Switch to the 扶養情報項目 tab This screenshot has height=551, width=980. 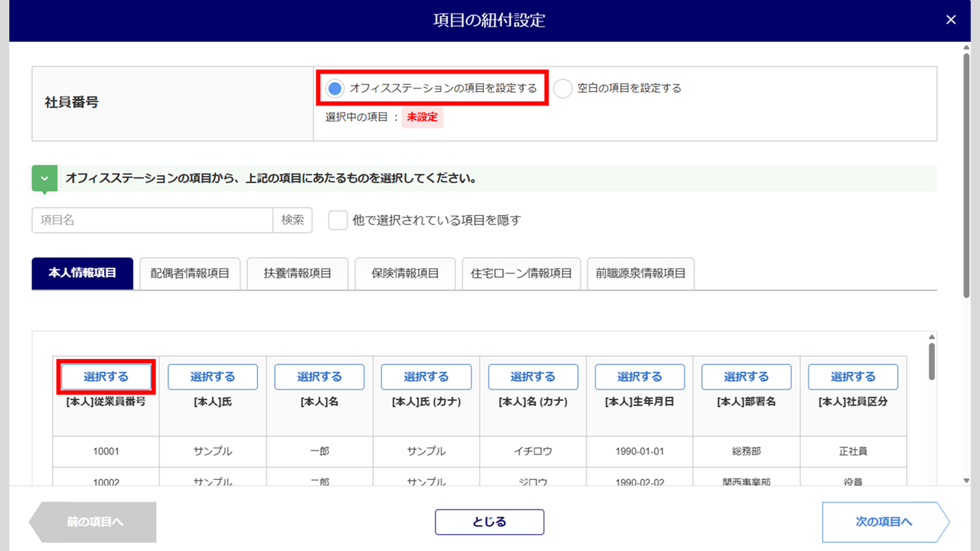[297, 274]
